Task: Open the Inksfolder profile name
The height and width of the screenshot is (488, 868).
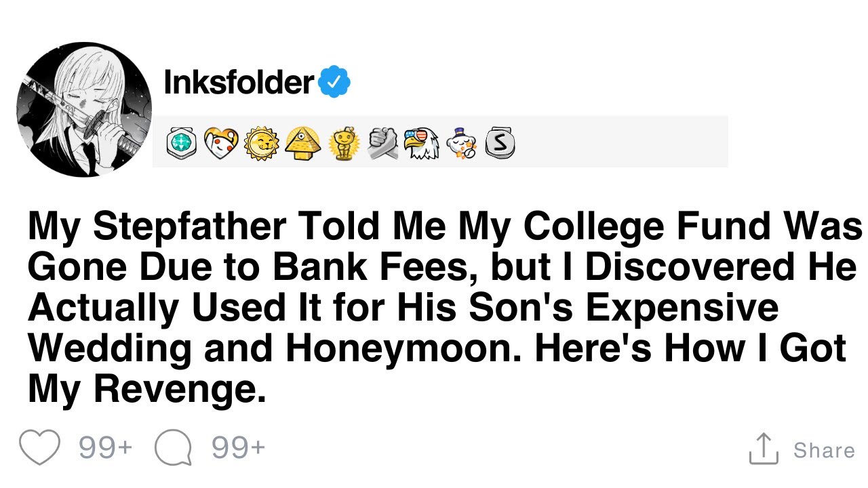Action: pos(238,82)
